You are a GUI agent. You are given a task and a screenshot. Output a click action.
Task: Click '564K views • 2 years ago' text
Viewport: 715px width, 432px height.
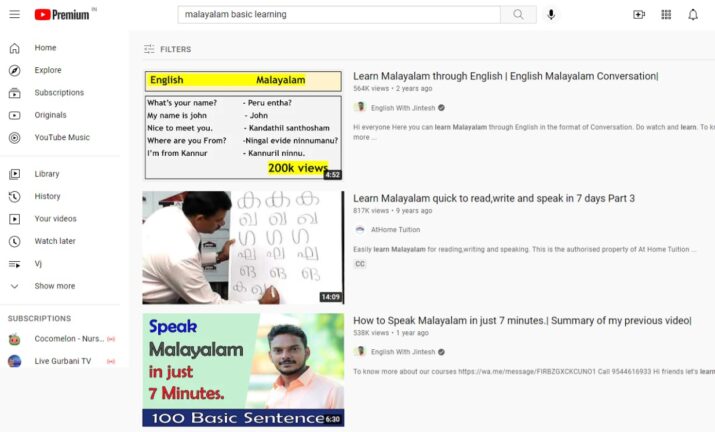click(x=393, y=88)
